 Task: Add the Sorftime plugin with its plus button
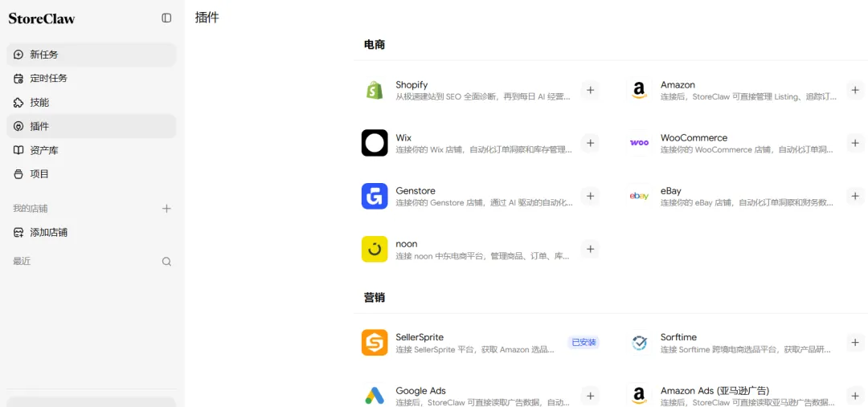(x=855, y=342)
